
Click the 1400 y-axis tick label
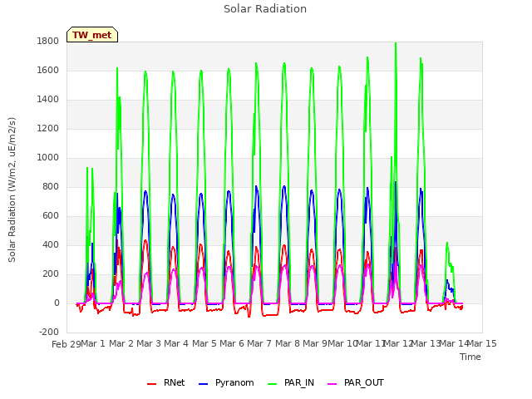48,100
